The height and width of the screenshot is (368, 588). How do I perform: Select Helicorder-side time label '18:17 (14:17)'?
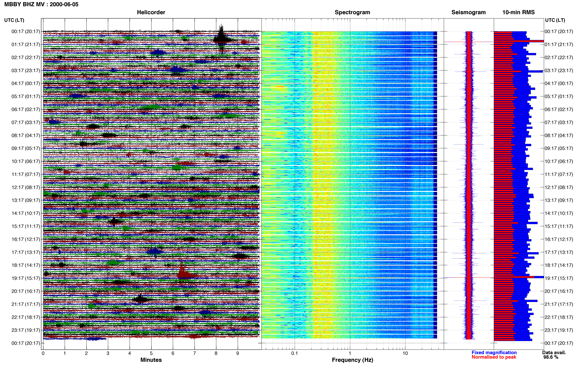pos(26,265)
